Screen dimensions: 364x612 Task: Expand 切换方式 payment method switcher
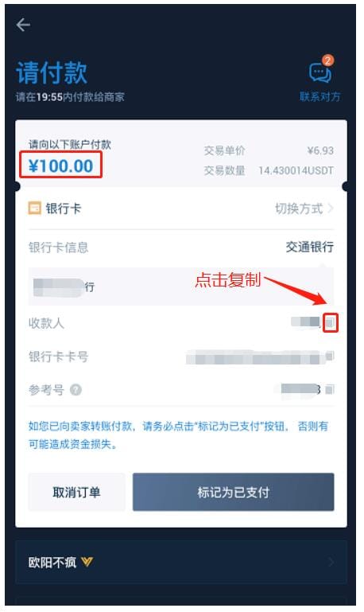click(x=304, y=209)
